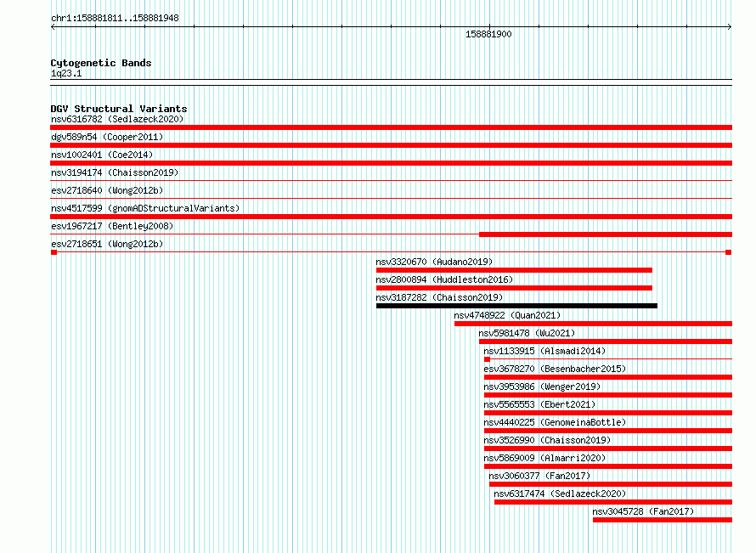Select nsv5565553 (Ebert2021) label
Image resolution: width=756 pixels, height=553 pixels.
(x=540, y=404)
